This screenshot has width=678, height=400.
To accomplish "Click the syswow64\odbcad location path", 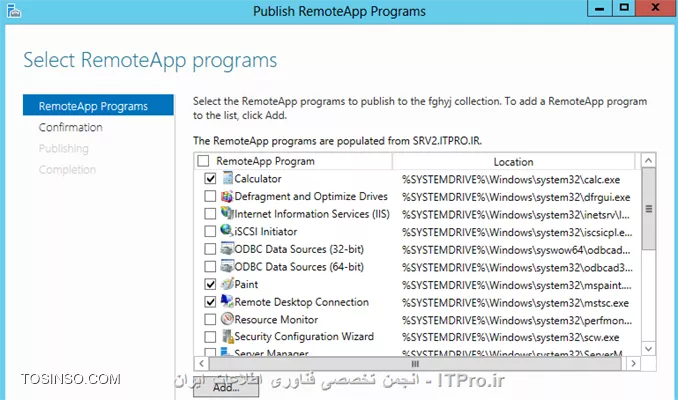I will [x=516, y=250].
